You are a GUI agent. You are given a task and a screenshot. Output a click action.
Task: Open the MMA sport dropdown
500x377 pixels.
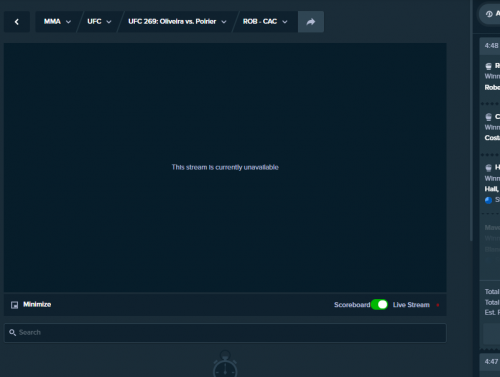coord(57,22)
